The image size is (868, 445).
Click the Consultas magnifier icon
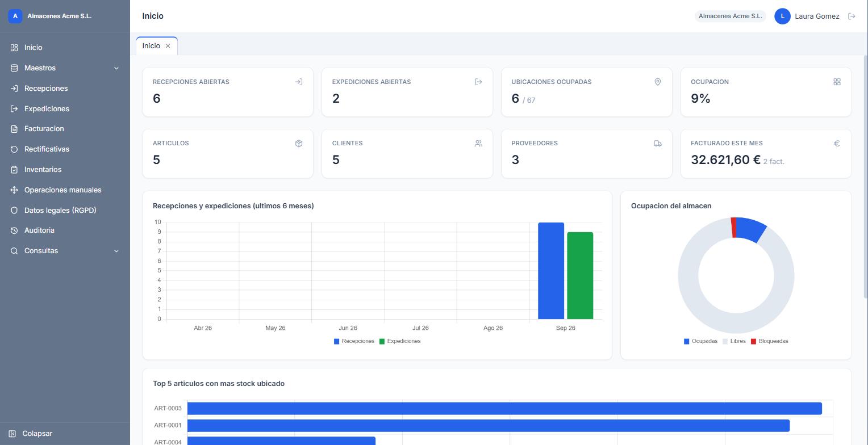point(14,251)
